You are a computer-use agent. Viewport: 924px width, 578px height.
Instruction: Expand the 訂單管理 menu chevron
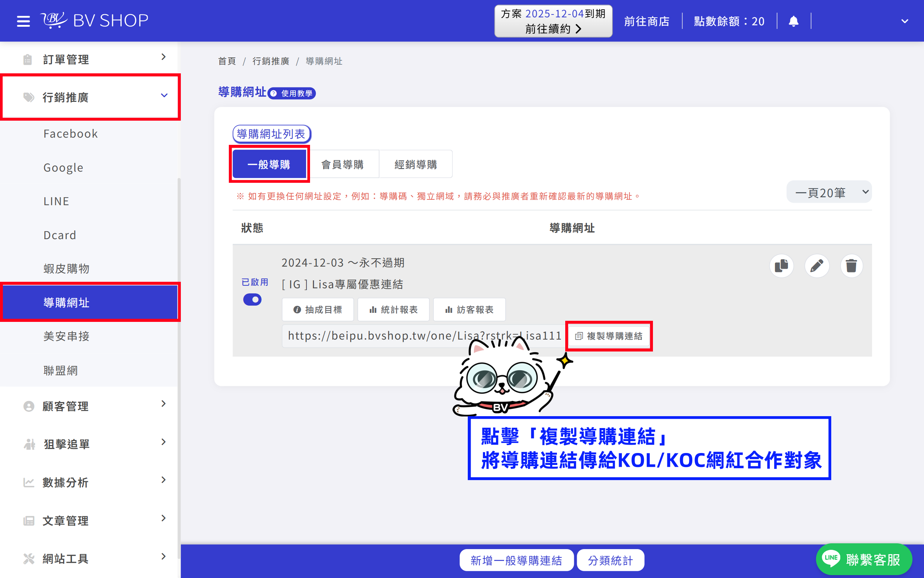tap(164, 57)
